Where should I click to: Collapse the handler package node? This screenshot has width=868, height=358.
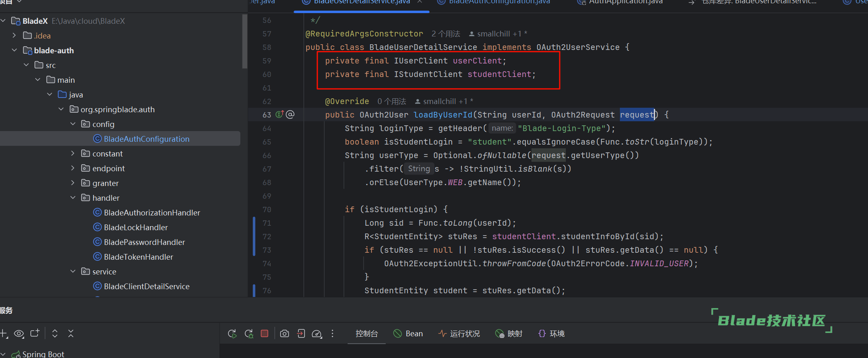point(73,198)
